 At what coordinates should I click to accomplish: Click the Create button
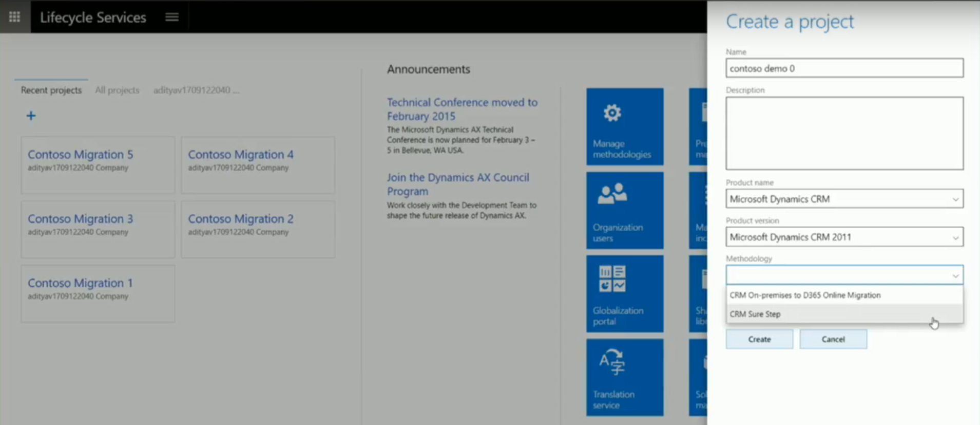coord(759,339)
